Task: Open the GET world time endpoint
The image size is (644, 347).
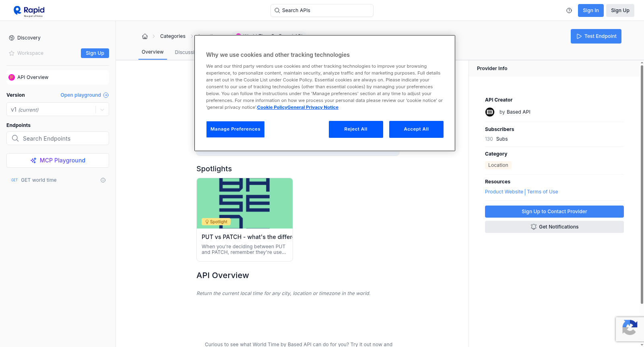Action: pos(39,180)
